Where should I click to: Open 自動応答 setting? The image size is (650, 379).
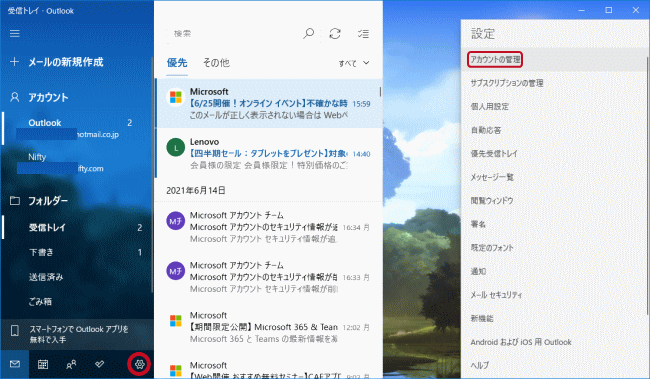pyautogui.click(x=554, y=130)
